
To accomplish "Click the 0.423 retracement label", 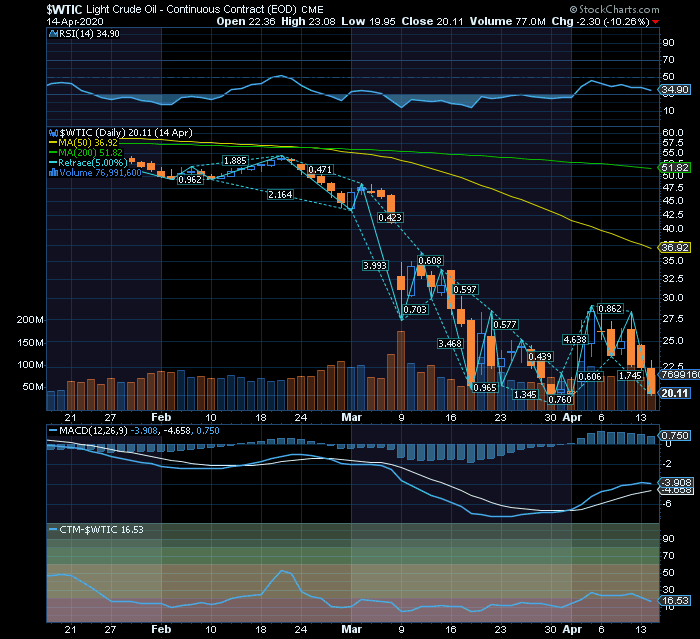I will [x=390, y=217].
